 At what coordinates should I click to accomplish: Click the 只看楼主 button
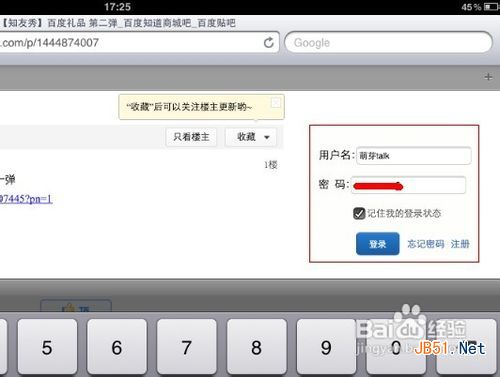tap(191, 137)
